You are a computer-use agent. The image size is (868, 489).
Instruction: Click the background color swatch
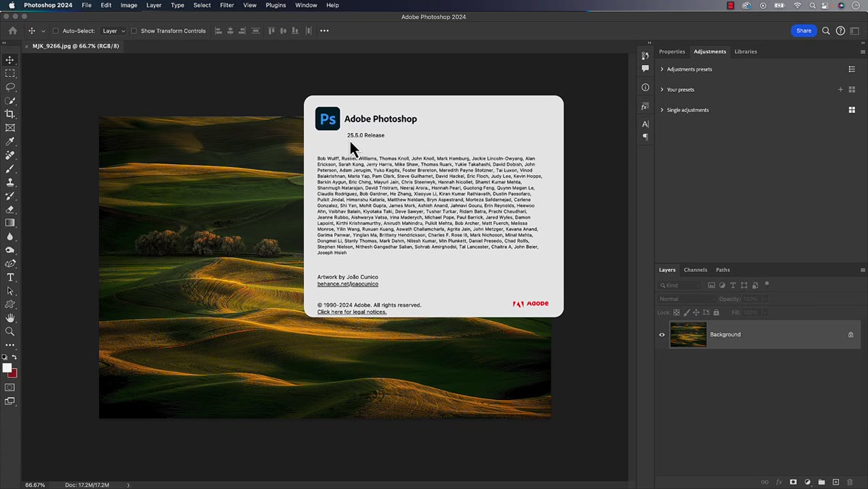[x=13, y=373]
